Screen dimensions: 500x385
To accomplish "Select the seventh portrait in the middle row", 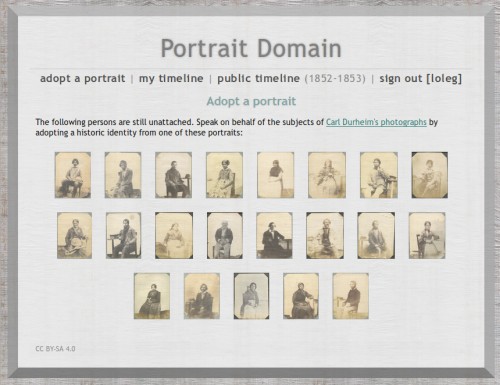I will click(x=376, y=235).
